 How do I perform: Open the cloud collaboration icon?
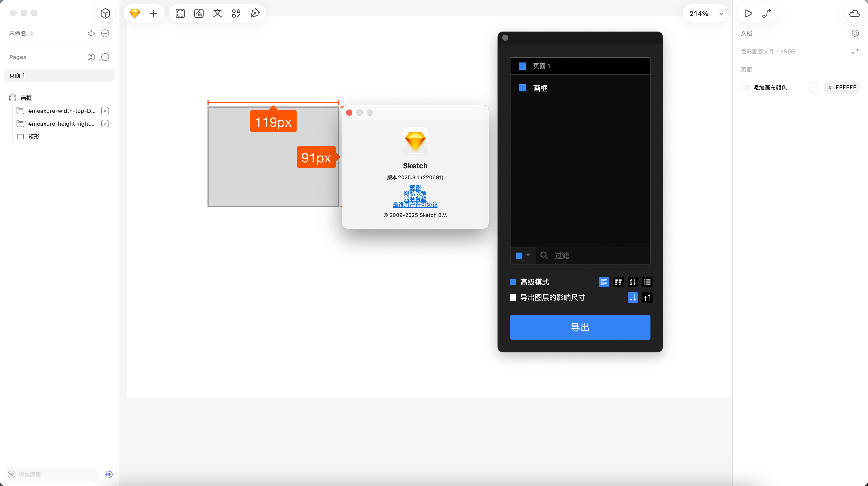pos(854,13)
